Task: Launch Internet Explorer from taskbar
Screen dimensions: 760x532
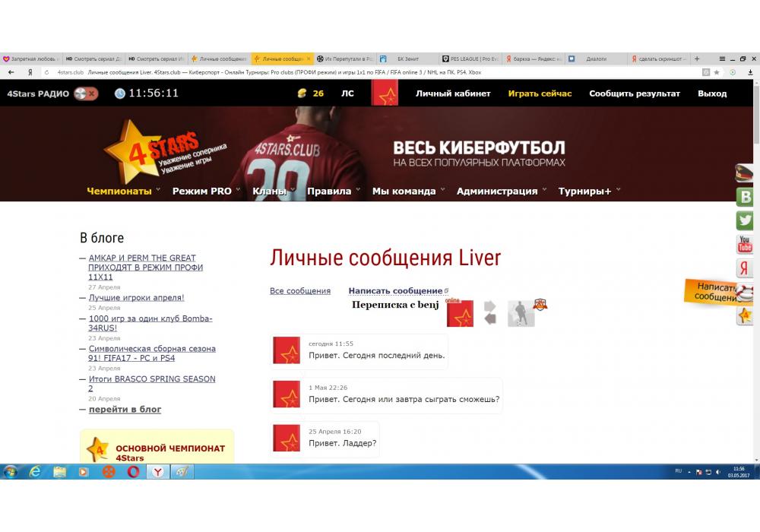Action: point(35,471)
